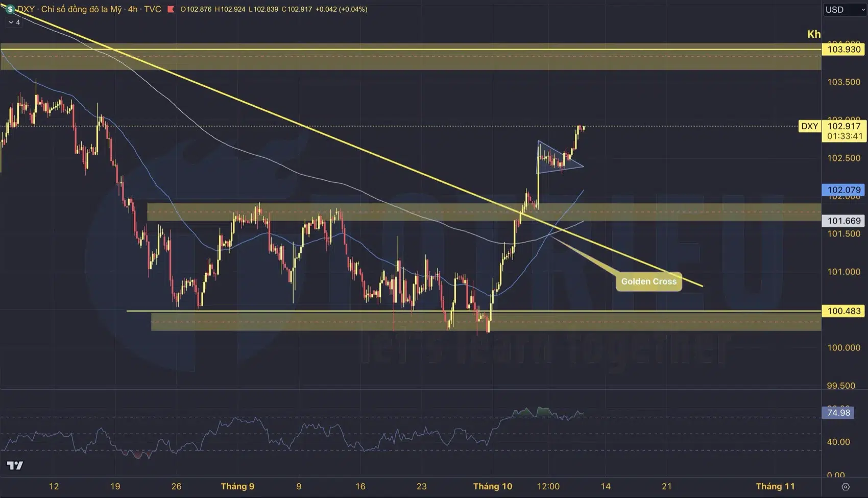
Task: Click the low price L102.839 value
Action: 263,9
